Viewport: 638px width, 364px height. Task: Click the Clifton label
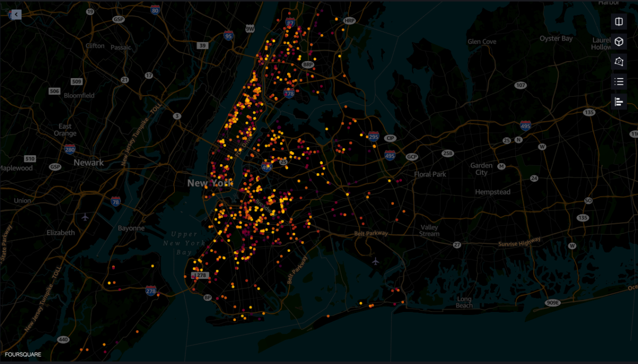tap(95, 46)
